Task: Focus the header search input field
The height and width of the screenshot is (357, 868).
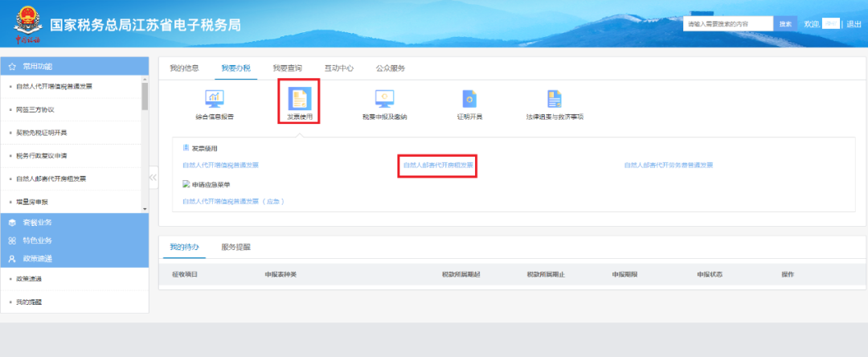Action: click(x=728, y=24)
